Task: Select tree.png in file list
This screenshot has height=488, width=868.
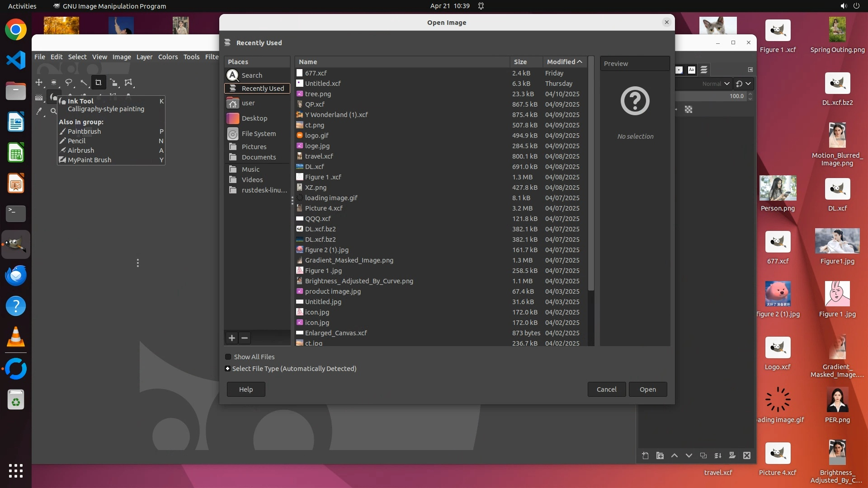Action: coord(318,94)
